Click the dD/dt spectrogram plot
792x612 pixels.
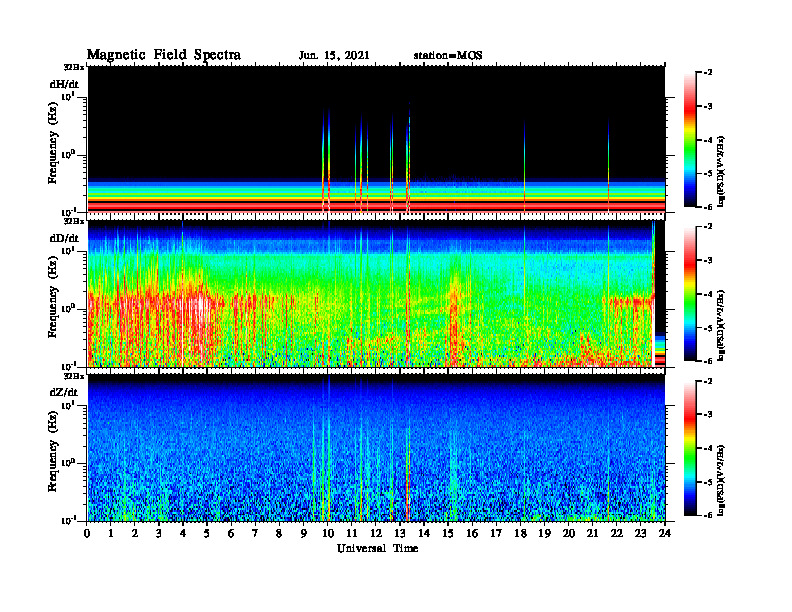[376, 293]
